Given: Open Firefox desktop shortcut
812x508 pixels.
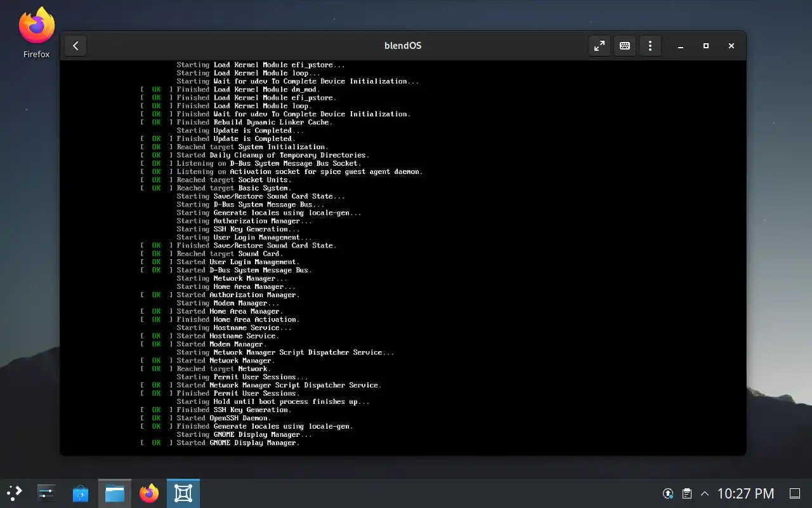Looking at the screenshot, I should click(x=36, y=33).
